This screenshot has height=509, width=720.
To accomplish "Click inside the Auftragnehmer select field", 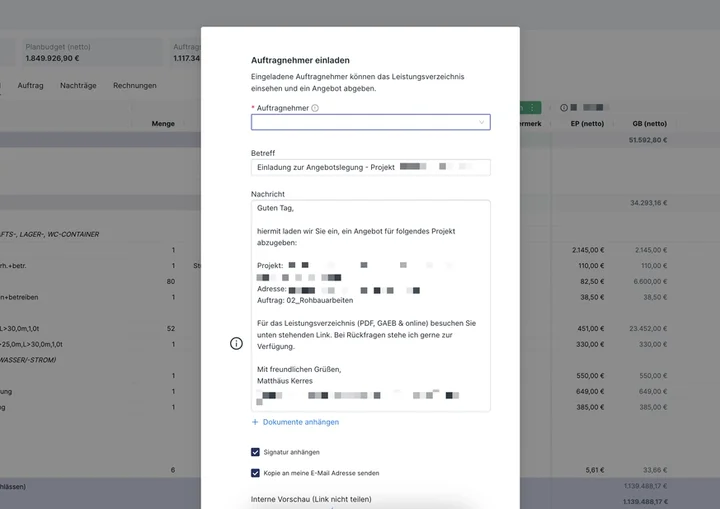I will [x=371, y=122].
